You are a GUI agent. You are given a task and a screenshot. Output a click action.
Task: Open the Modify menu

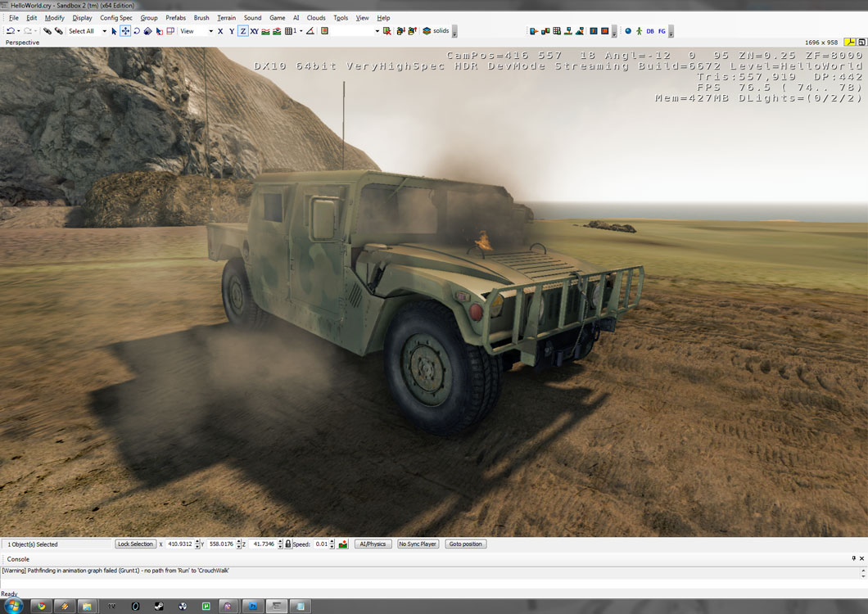click(54, 18)
